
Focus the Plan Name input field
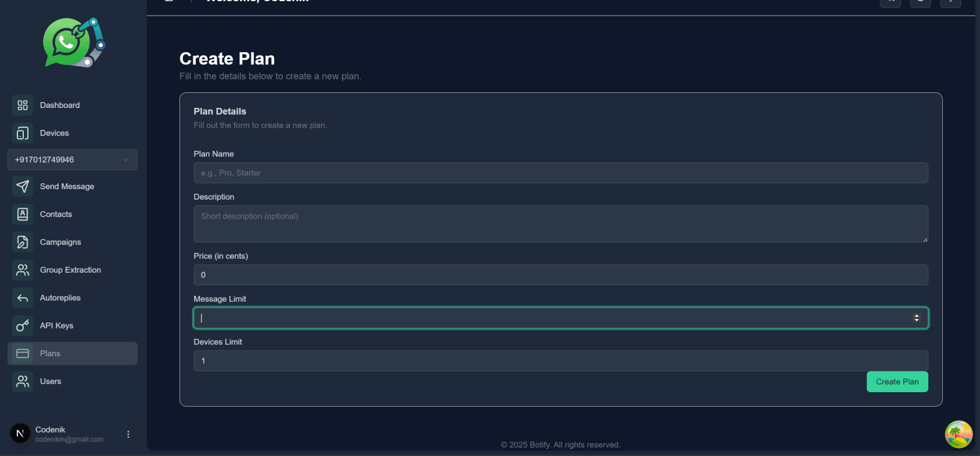(561, 173)
